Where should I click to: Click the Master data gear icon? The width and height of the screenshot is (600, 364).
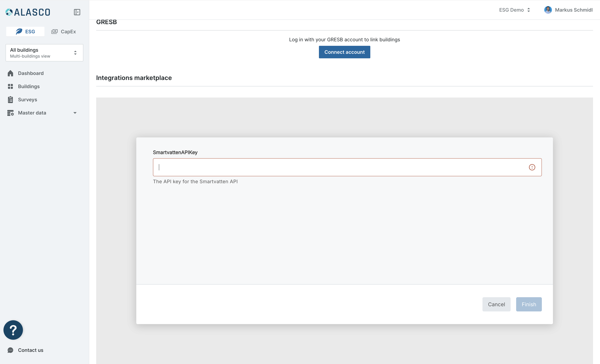pos(10,113)
